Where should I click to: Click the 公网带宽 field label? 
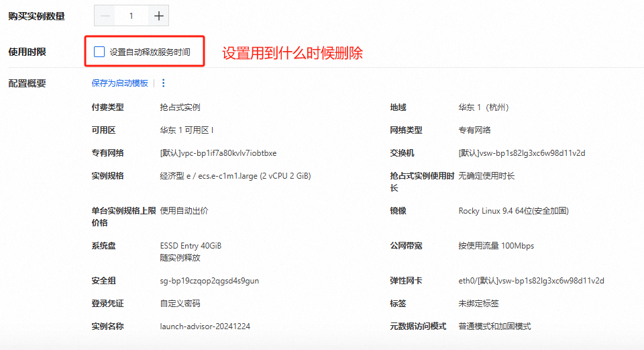[407, 246]
